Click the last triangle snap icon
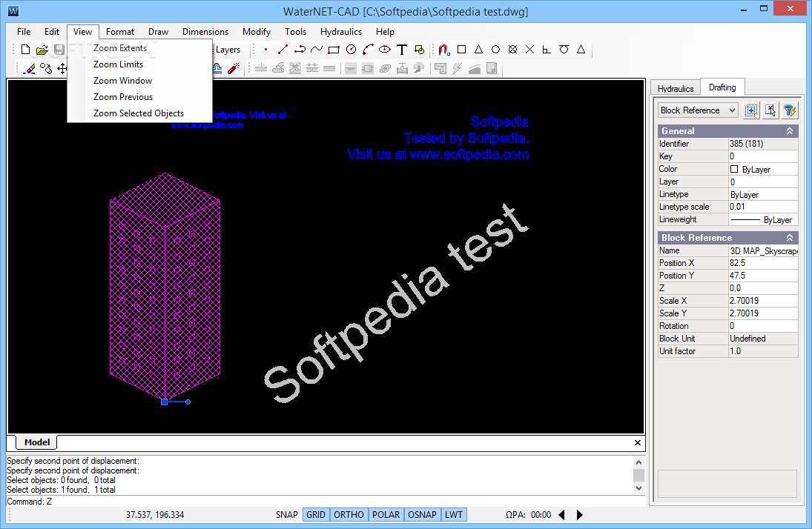Viewport: 812px width, 529px height. tap(581, 50)
